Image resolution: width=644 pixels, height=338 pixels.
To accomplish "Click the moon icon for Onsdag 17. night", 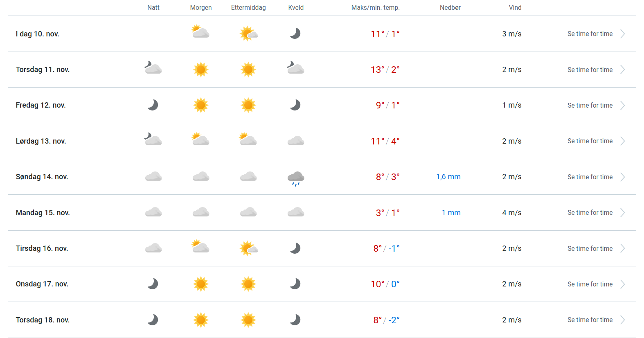I will coord(153,284).
